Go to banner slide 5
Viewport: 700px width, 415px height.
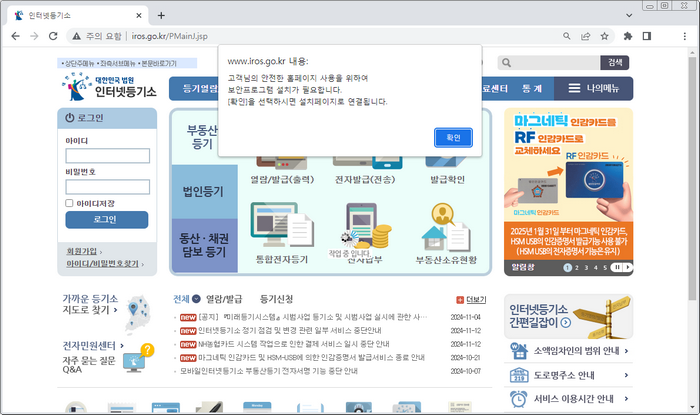[605, 268]
